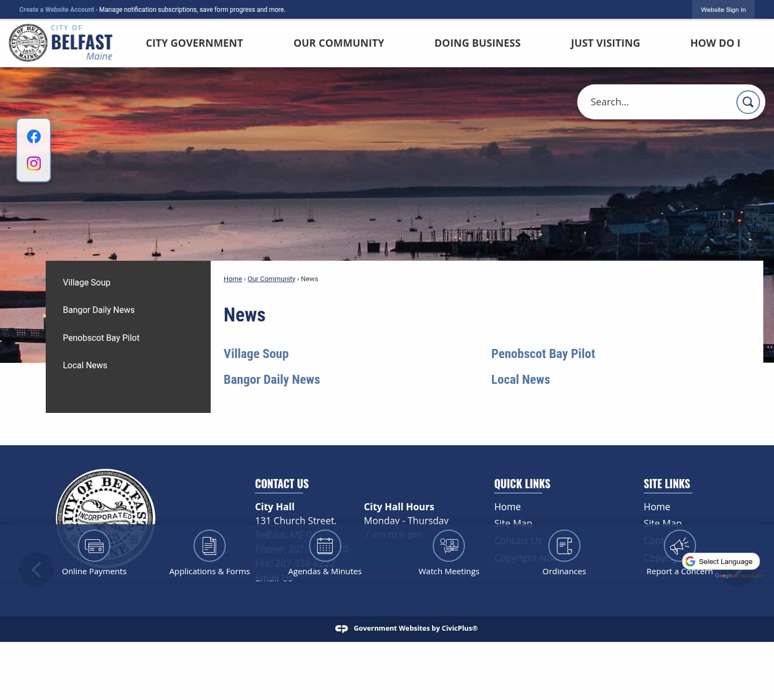This screenshot has height=700, width=774.
Task: Click the Report a Concern megaphone icon
Action: point(679,545)
